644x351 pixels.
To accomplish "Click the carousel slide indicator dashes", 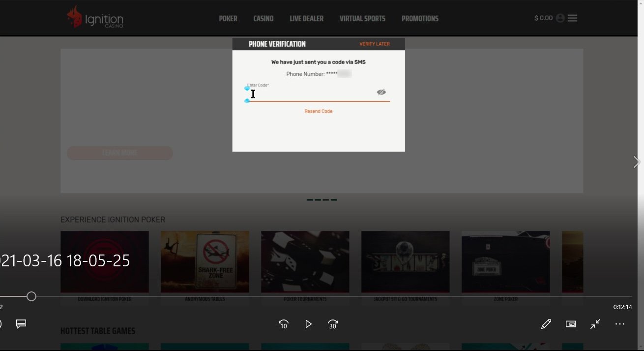I will 322,200.
